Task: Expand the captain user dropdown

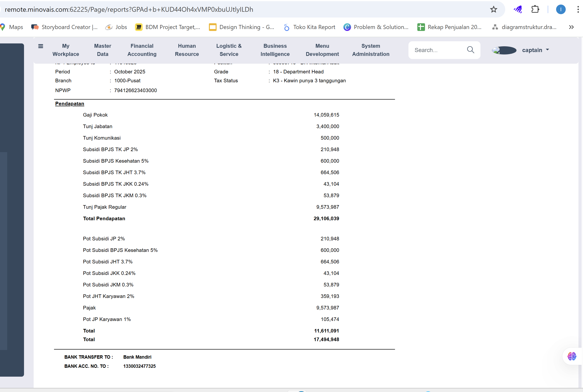Action: (547, 50)
